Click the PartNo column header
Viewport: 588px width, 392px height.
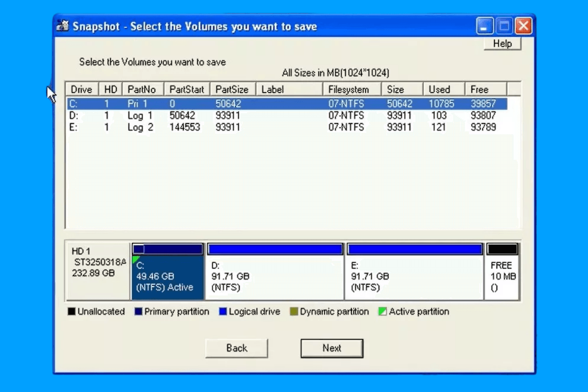(143, 89)
